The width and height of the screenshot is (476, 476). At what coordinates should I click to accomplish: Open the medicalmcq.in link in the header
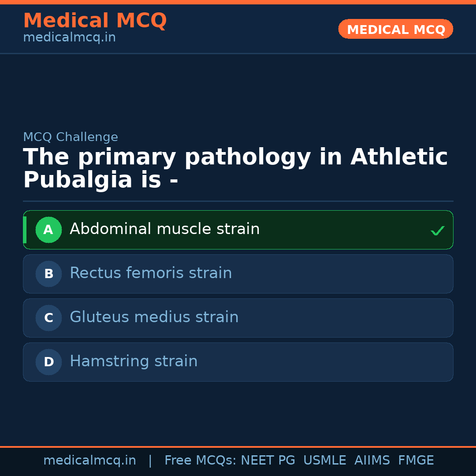[69, 37]
